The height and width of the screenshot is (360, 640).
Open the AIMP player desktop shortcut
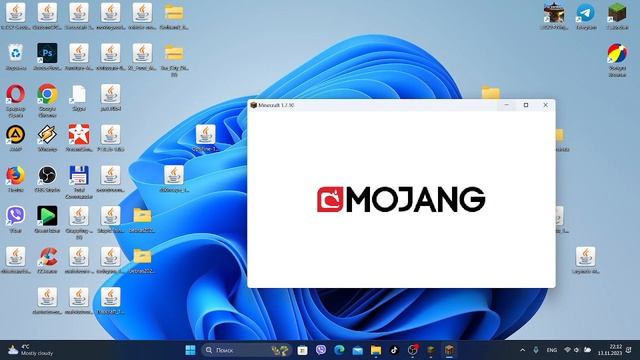pyautogui.click(x=16, y=135)
